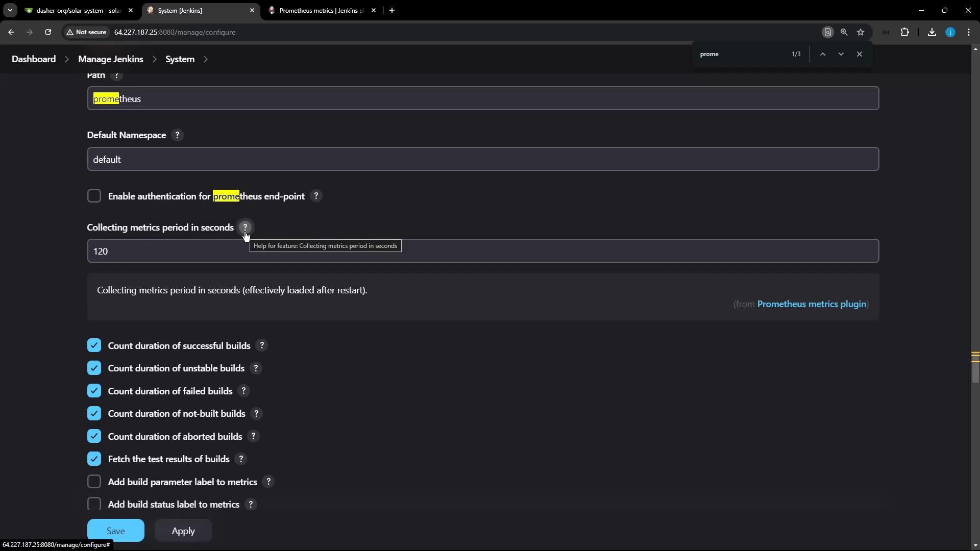This screenshot has width=980, height=551.
Task: Switch to the dasher-org/solar-system tab
Action: (77, 10)
